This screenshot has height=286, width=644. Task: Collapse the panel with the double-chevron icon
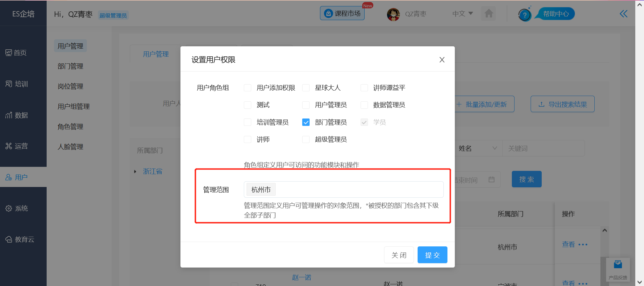pyautogui.click(x=624, y=14)
